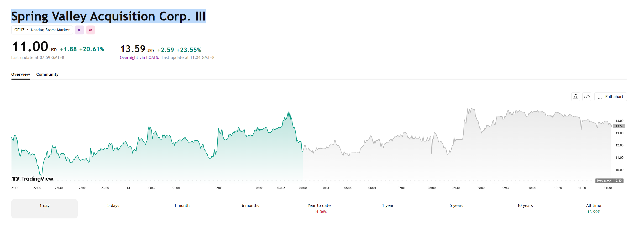644x225 pixels.
Task: Click the TradingView logo on the chart
Action: pos(32,179)
